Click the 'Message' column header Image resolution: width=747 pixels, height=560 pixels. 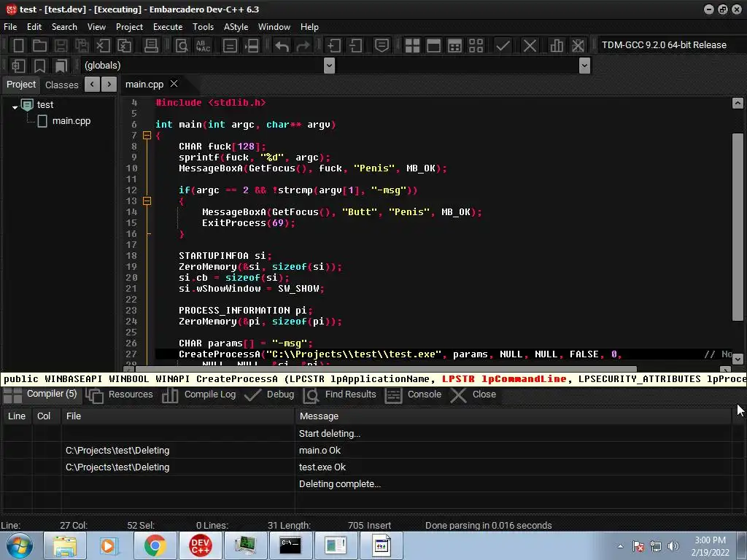(x=513, y=416)
